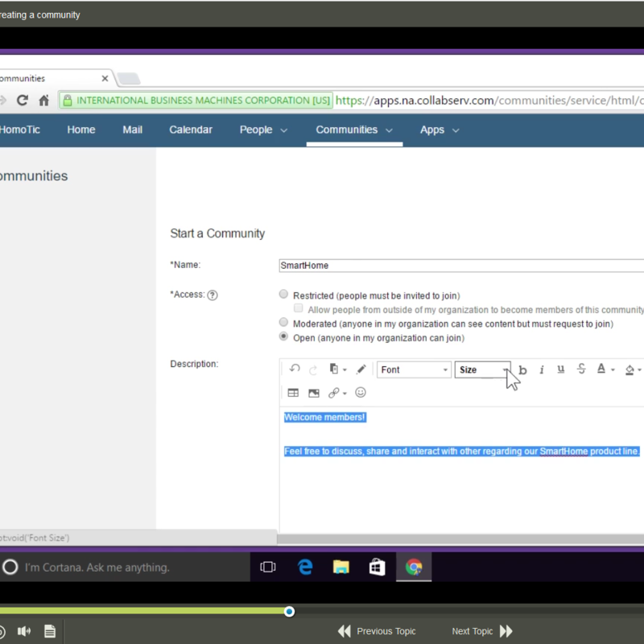The image size is (644, 644).
Task: Click the text color A icon
Action: [601, 369]
